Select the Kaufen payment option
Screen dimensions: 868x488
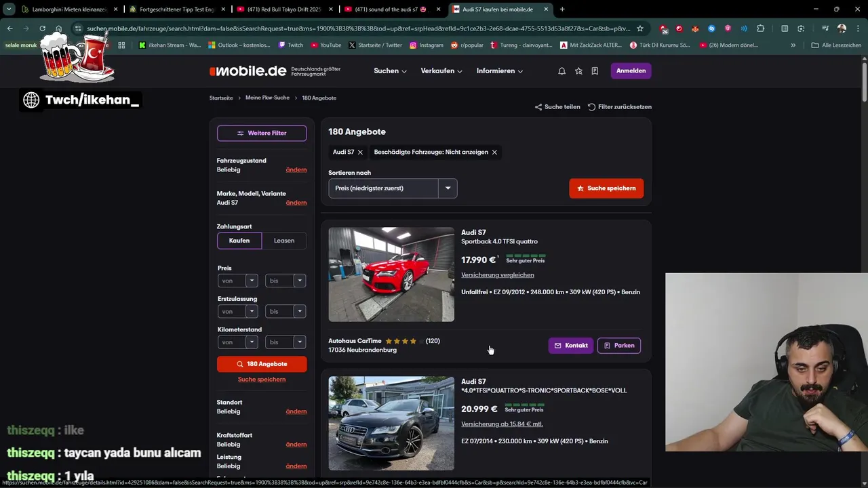click(x=239, y=241)
